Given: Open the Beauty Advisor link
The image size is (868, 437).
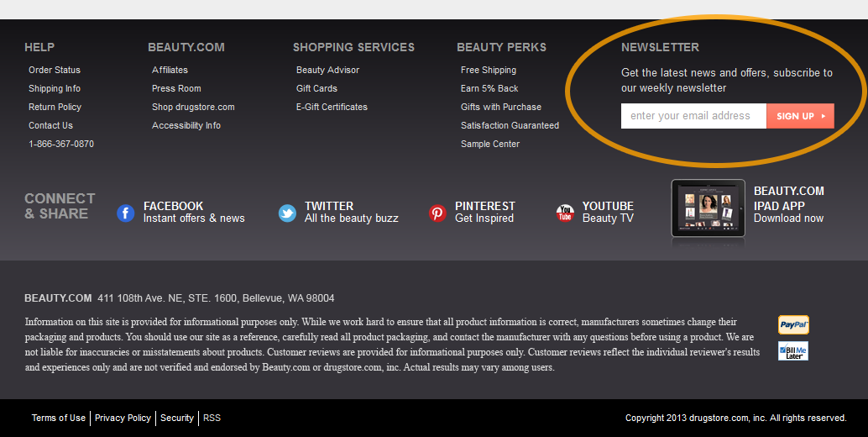Looking at the screenshot, I should 327,70.
